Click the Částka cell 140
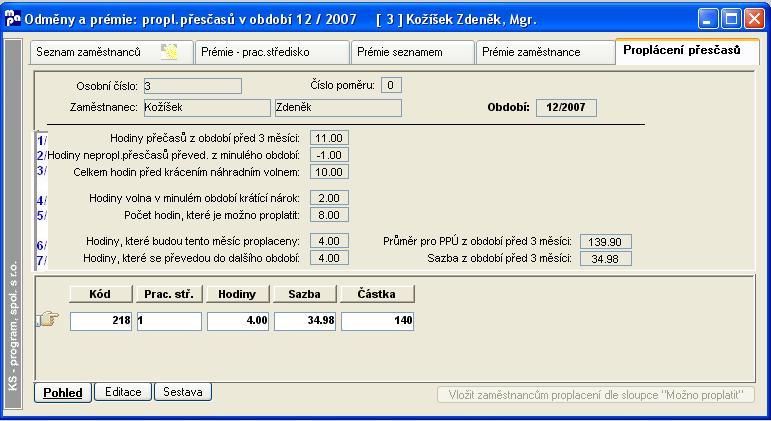 pyautogui.click(x=377, y=321)
